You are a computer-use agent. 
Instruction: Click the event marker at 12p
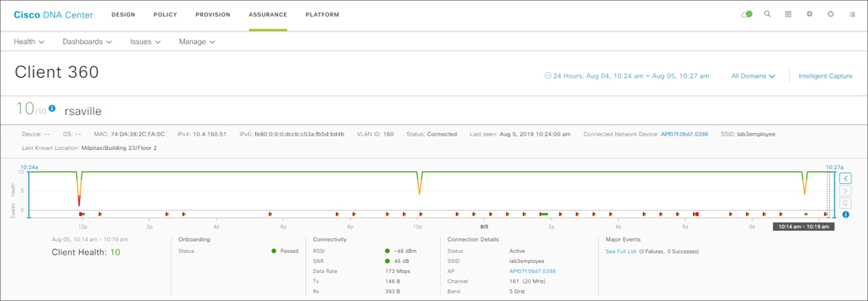click(81, 214)
